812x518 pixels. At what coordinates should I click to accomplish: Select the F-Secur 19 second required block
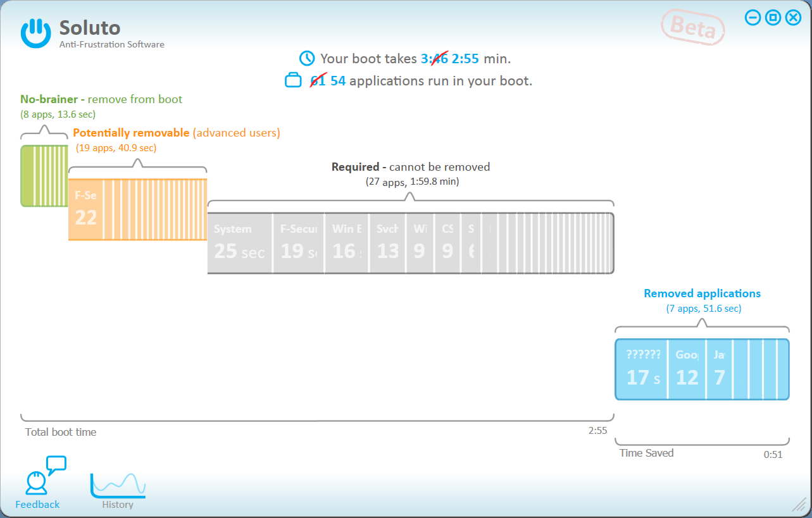pos(299,244)
